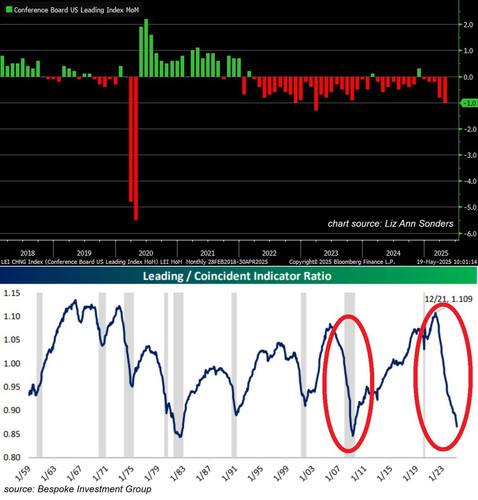Click "chart source: Liz Ann Sonders" caption
Viewport: 478px width, 500px height.
390,223
